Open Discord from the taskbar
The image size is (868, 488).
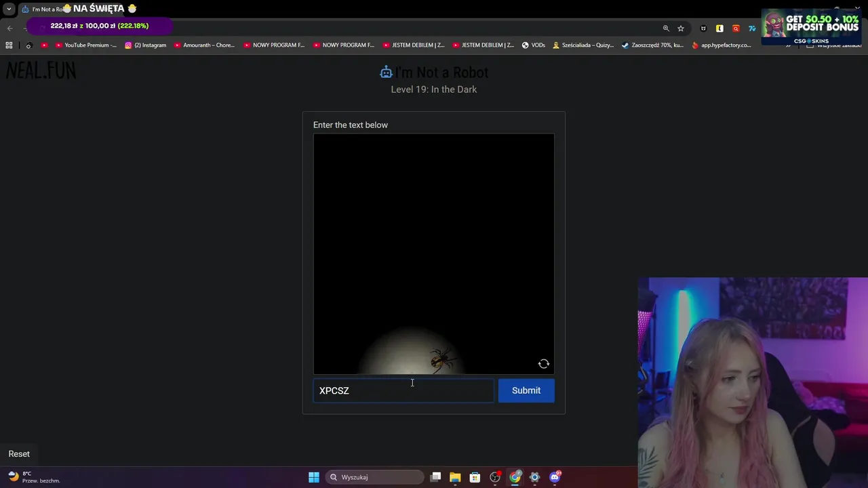point(555,477)
